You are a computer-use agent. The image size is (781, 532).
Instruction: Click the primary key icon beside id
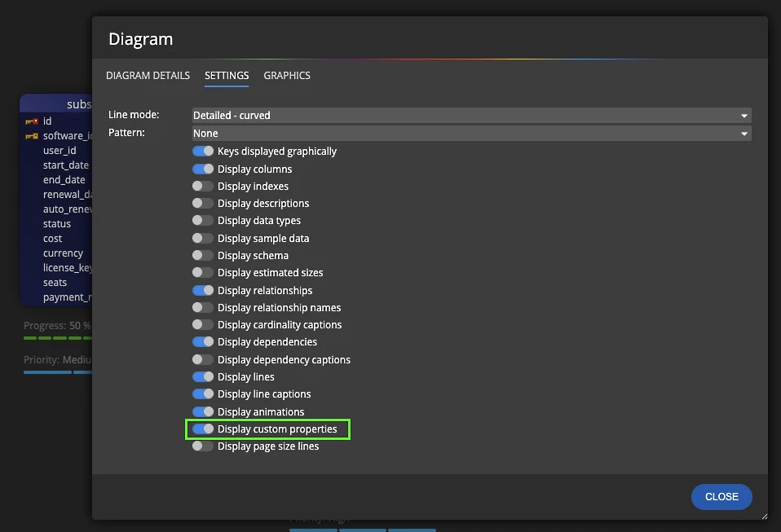pyautogui.click(x=32, y=121)
